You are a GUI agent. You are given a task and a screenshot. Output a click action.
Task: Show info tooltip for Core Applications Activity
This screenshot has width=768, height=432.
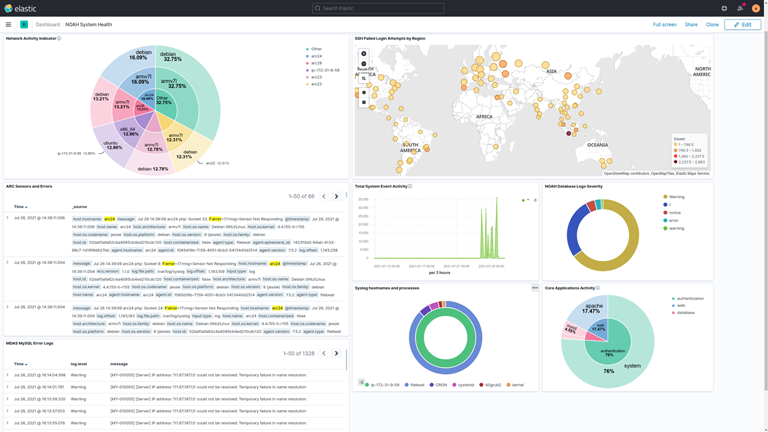pos(598,288)
